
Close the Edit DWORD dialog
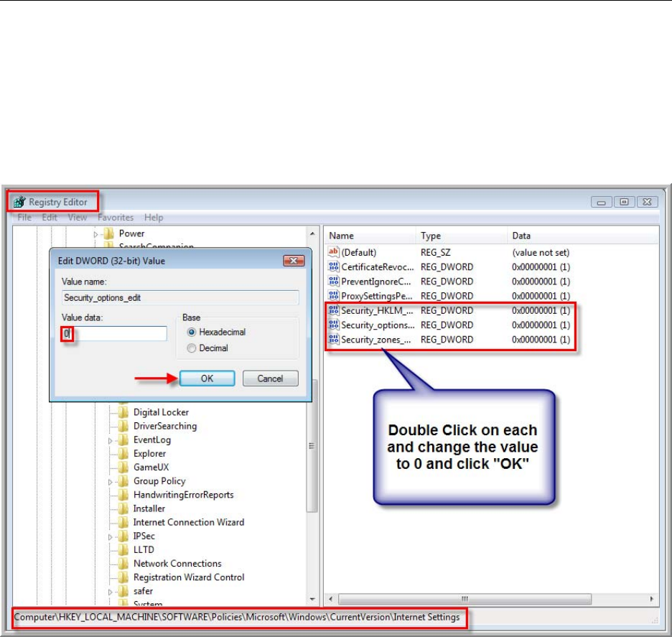294,261
